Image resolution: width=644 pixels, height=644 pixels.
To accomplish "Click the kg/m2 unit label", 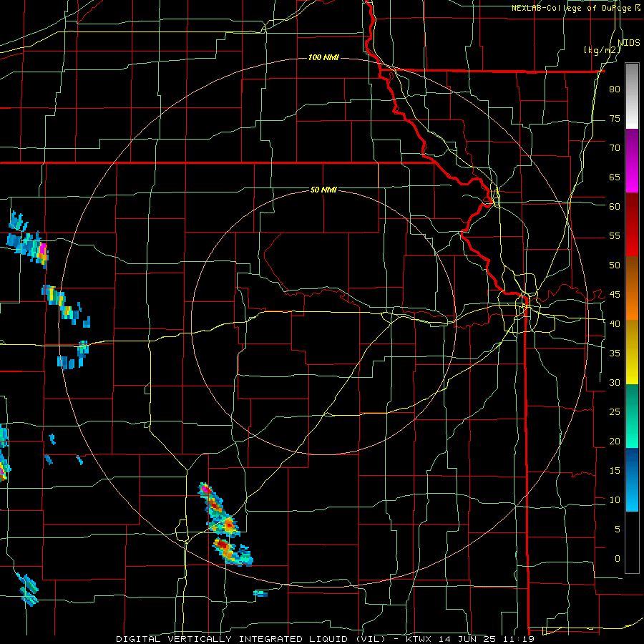I will point(602,50).
